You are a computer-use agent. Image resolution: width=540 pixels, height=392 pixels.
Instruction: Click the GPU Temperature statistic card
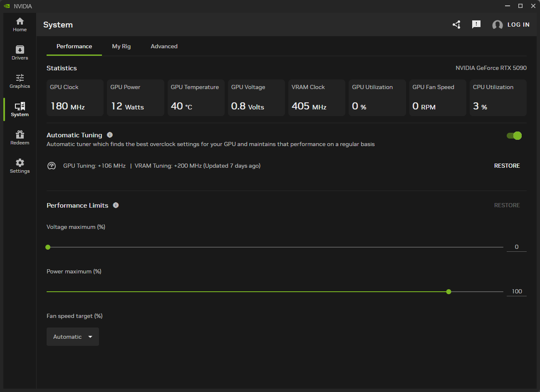pos(196,98)
